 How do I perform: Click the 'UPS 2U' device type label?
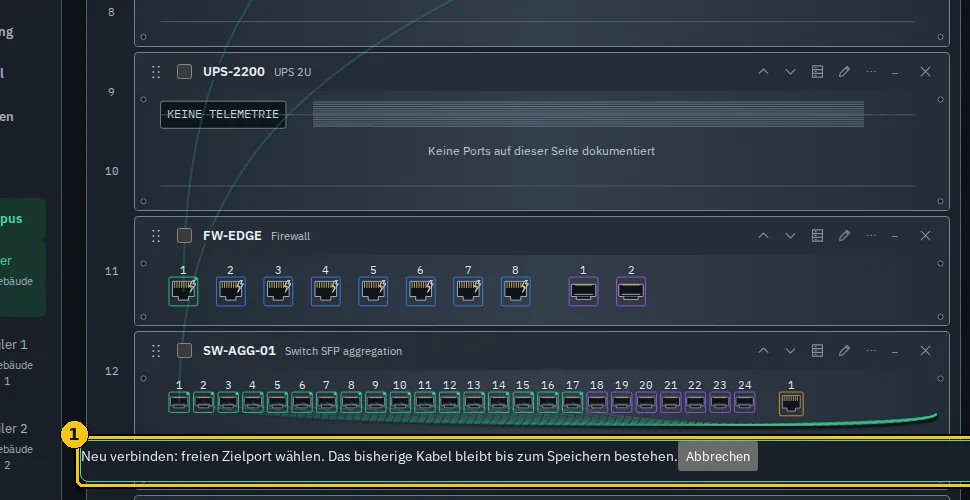293,72
